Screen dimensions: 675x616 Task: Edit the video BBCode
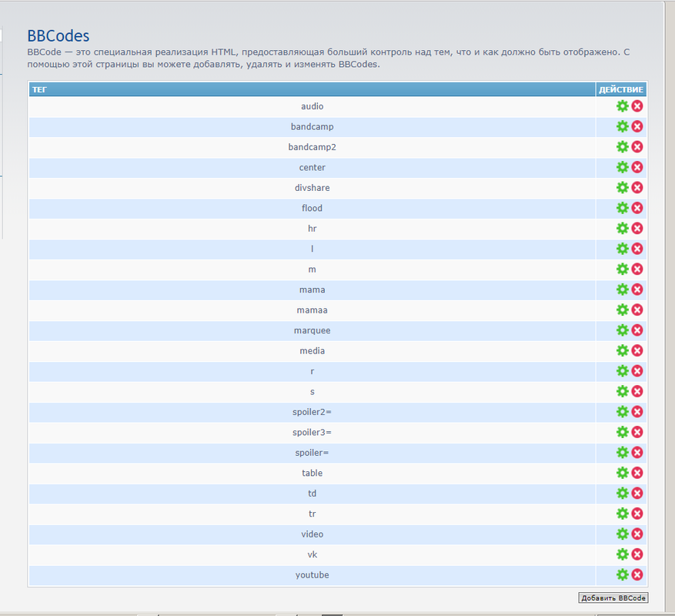[622, 534]
